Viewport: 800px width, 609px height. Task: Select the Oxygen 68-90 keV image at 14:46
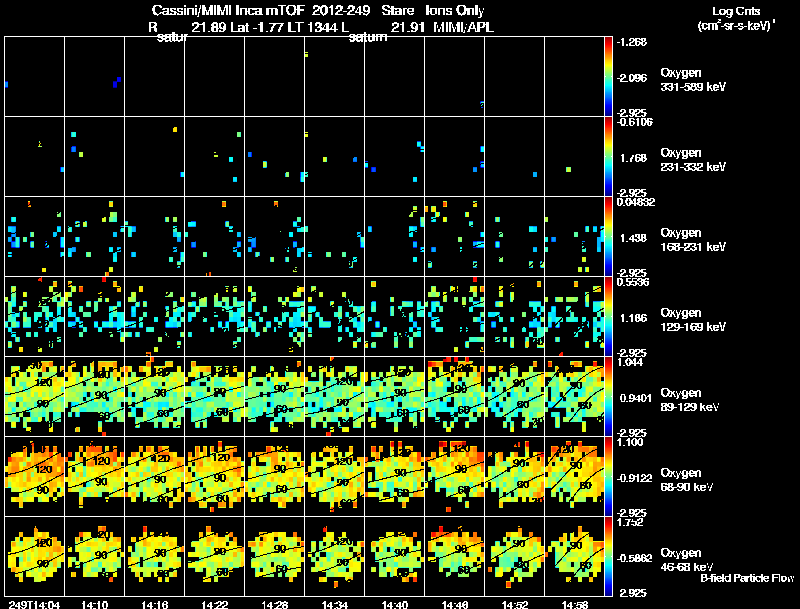(455, 476)
